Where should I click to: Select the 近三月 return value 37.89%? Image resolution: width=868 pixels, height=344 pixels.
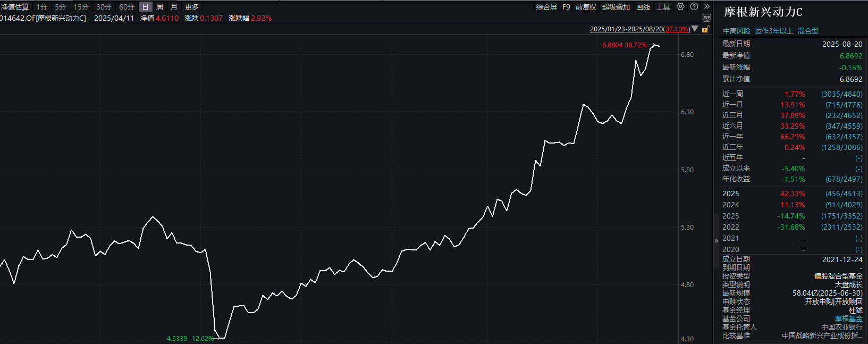[x=793, y=115]
